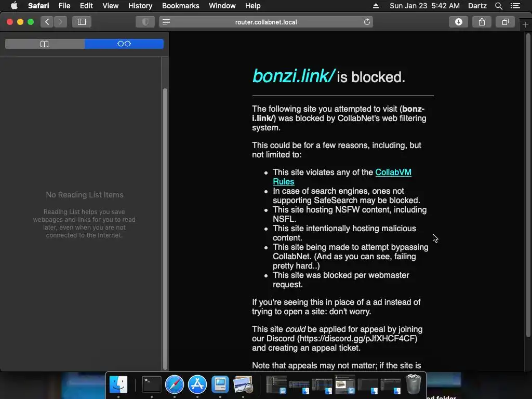Show Safari downloads
This screenshot has height=399, width=532.
(x=458, y=22)
